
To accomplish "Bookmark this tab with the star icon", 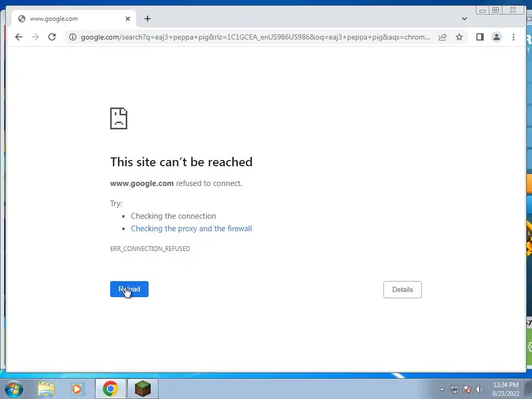I will (x=459, y=37).
